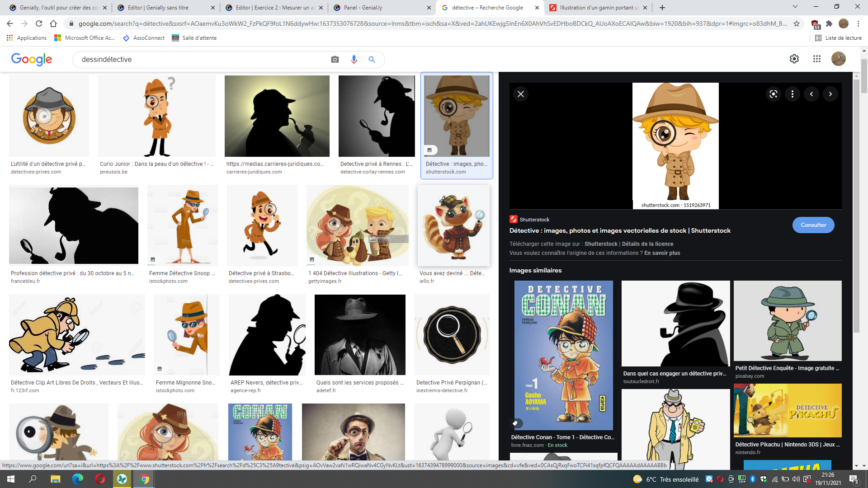Open the Détails de la licence link

(647, 244)
